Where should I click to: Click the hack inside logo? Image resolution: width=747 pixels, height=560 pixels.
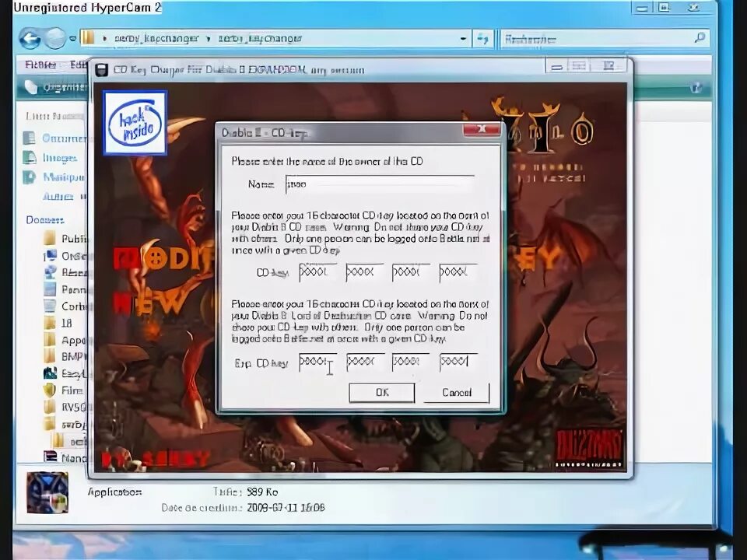click(135, 123)
